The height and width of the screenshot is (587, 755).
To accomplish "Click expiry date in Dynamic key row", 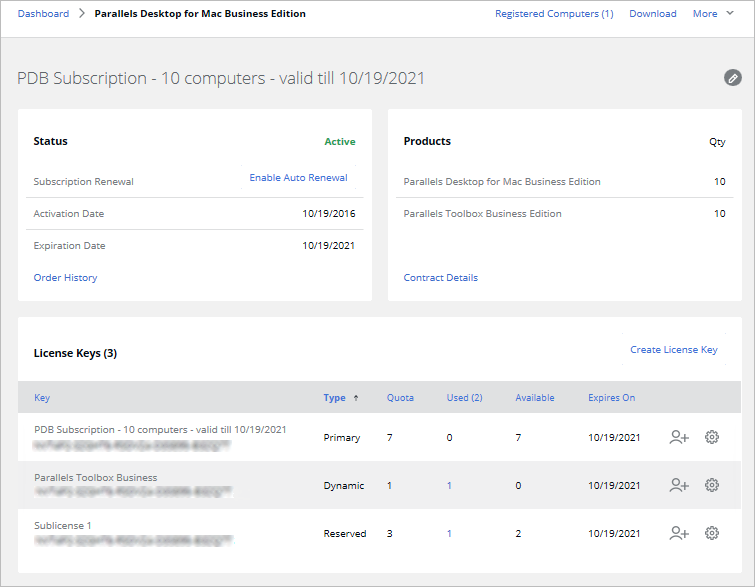I will point(614,485).
